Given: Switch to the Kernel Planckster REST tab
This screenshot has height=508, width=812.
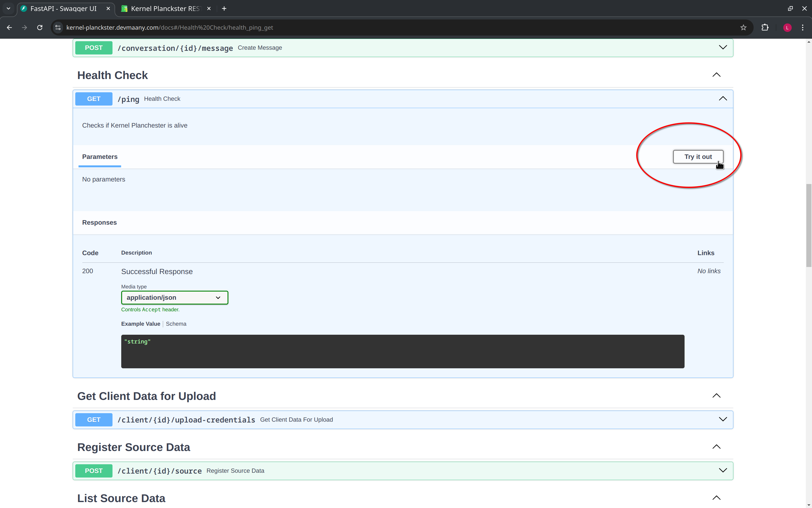Looking at the screenshot, I should coord(165,9).
